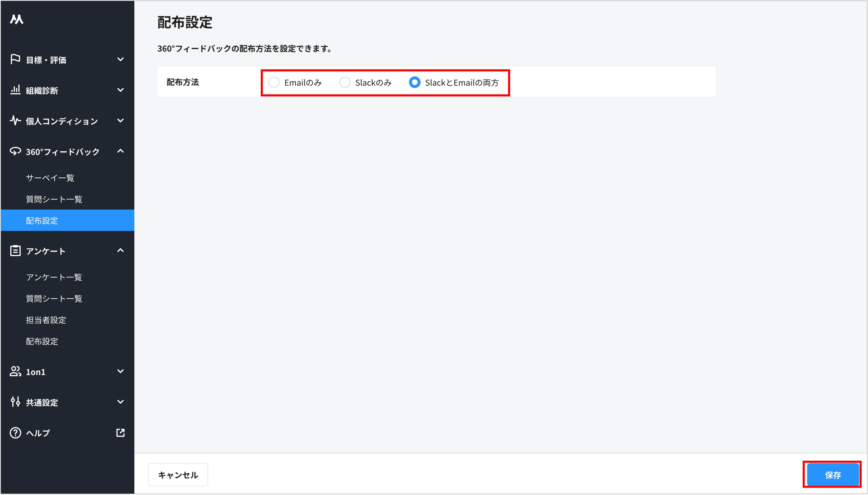Click the pulse icon beside 個人コンディション
868x495 pixels.
tap(15, 120)
